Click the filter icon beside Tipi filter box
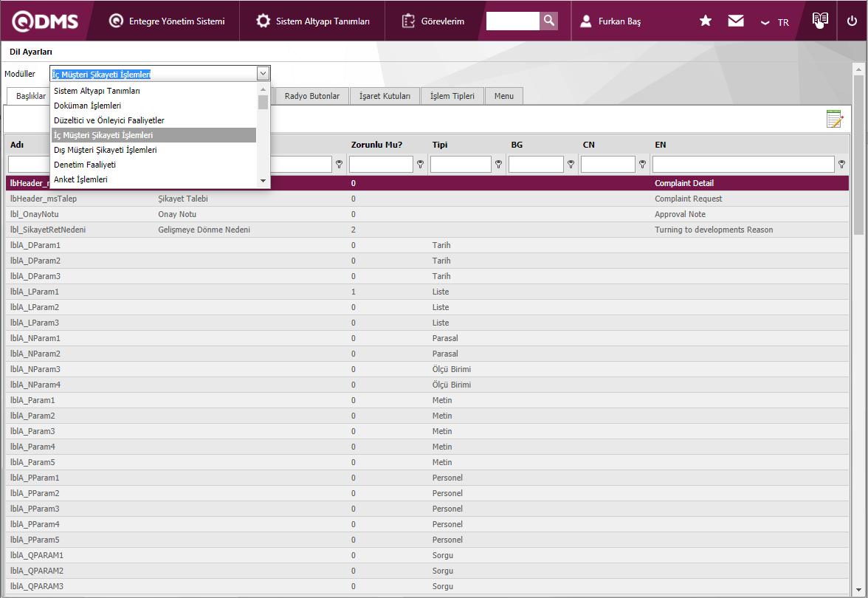 tap(498, 165)
